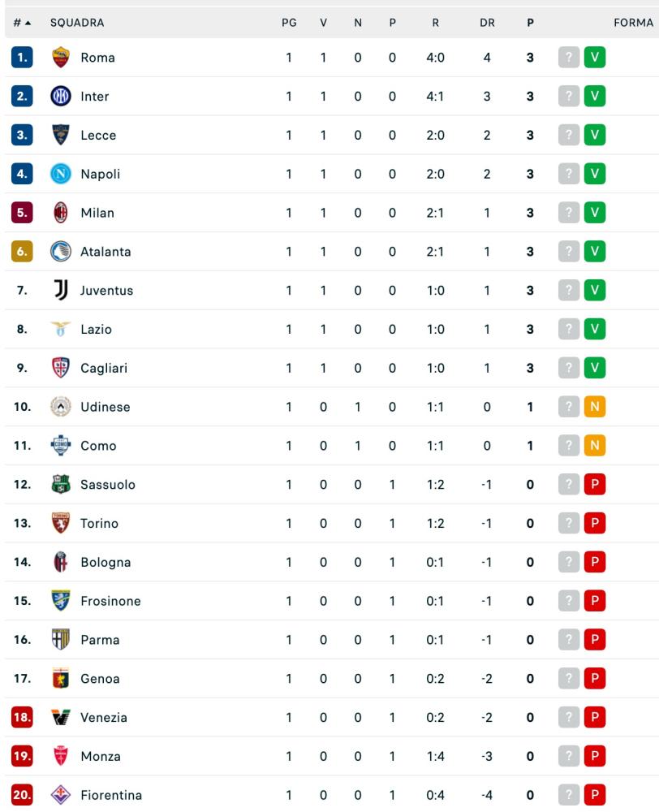The width and height of the screenshot is (659, 812).
Task: Click the Venezia team logo
Action: [61, 717]
